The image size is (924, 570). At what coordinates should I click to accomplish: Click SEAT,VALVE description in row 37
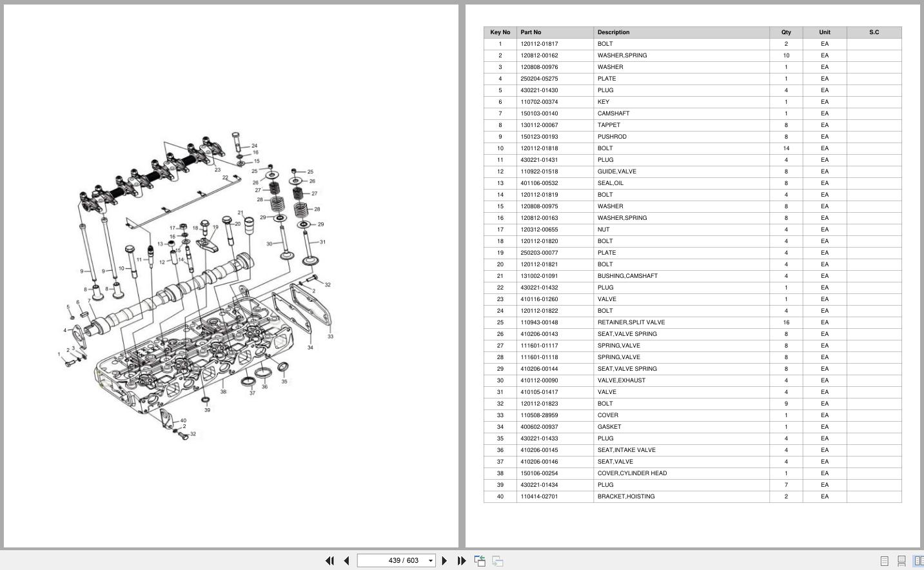click(615, 462)
